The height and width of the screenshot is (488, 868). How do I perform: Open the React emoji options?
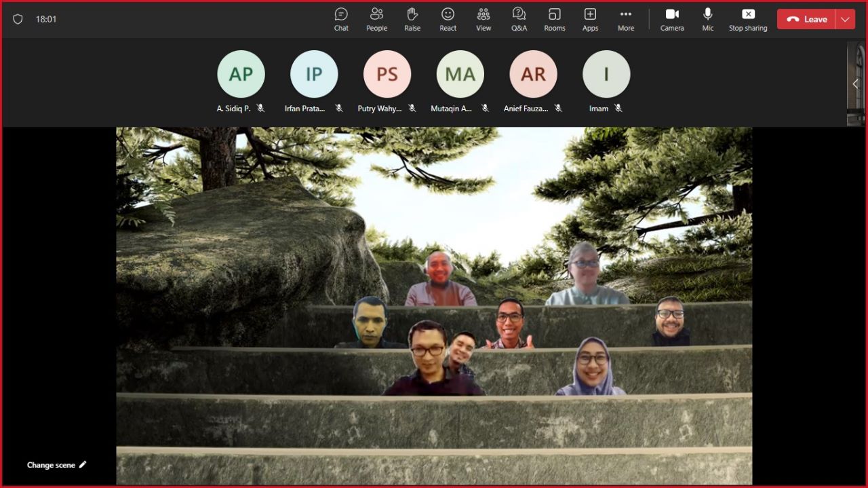(x=448, y=19)
